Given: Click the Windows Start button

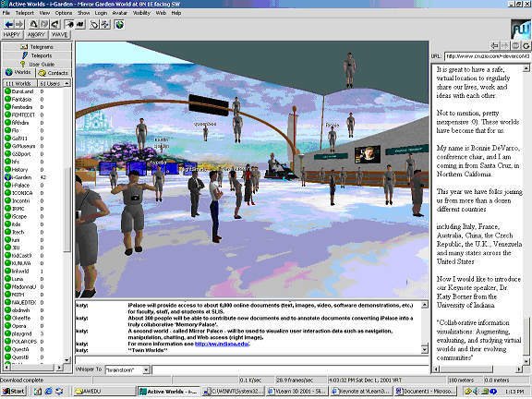Looking at the screenshot, I should coord(14,392).
